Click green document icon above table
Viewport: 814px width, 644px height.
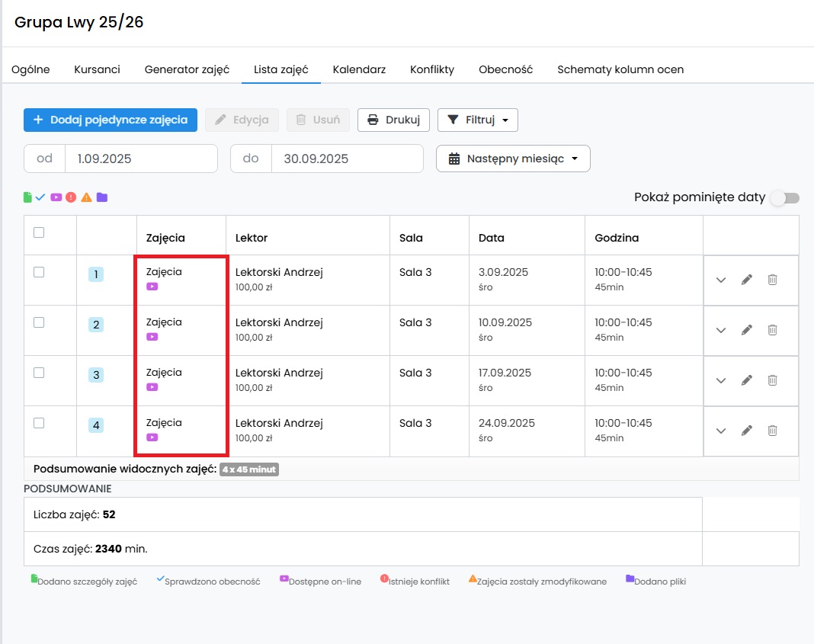pos(27,197)
